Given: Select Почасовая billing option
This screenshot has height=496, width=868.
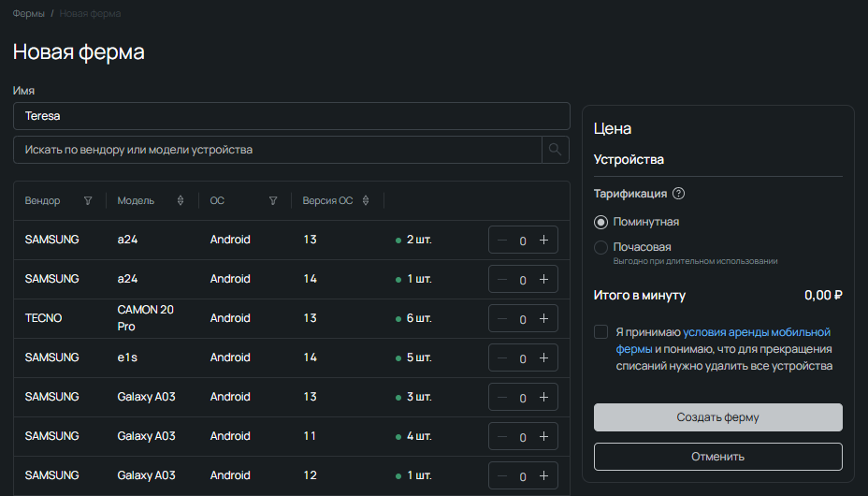Looking at the screenshot, I should coord(601,247).
